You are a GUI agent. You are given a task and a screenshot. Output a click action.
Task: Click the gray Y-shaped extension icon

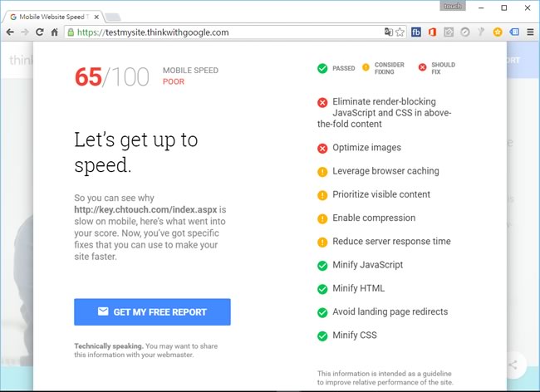pos(481,32)
